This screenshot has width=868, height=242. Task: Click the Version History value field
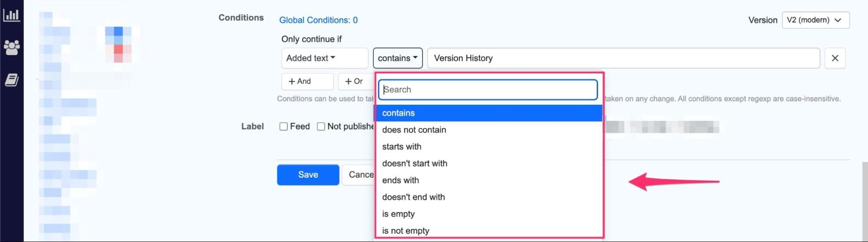tap(623, 58)
